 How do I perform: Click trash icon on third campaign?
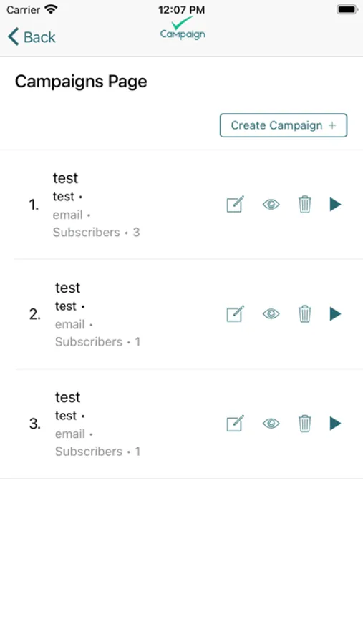pos(304,424)
